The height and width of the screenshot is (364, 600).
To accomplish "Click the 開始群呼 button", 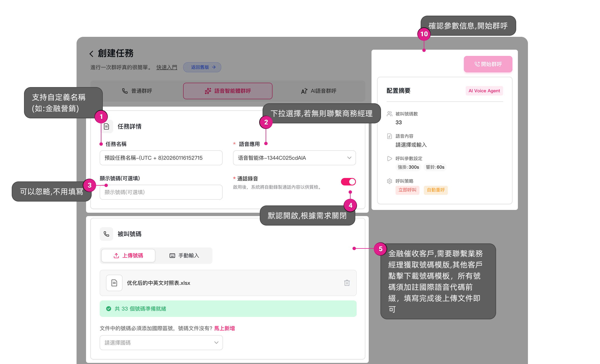I will (488, 64).
